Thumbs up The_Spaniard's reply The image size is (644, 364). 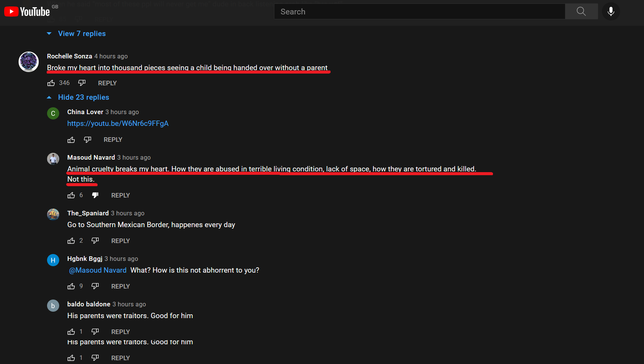(71, 241)
